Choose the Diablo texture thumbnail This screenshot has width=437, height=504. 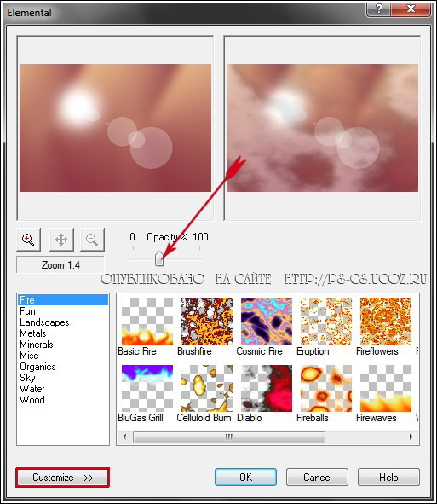(267, 388)
